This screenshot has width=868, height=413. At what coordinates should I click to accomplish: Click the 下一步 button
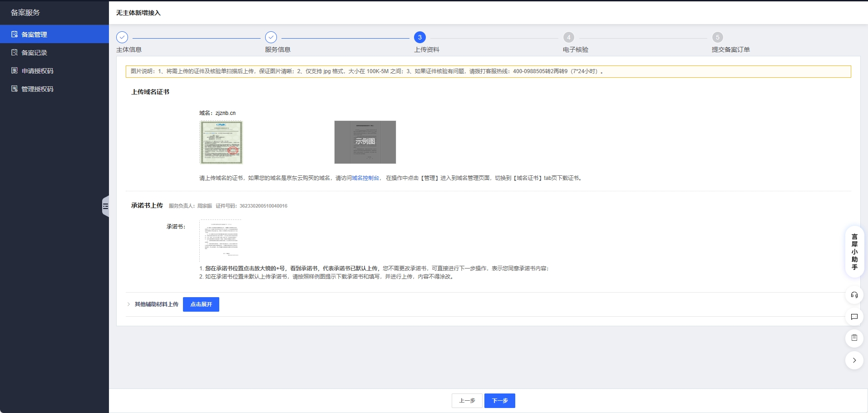[x=499, y=401]
